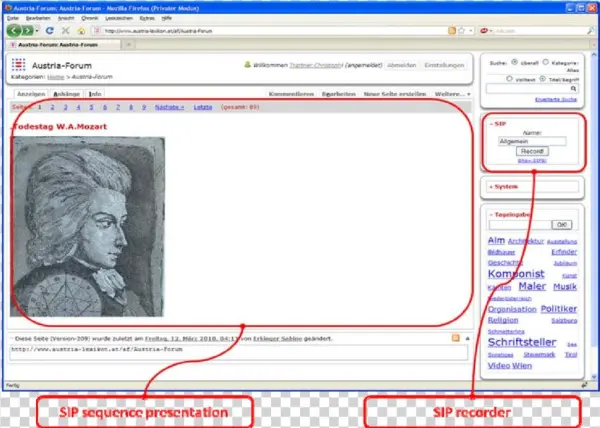The width and height of the screenshot is (600, 428).
Task: Click the page vertical scrollbar
Action: click(x=594, y=215)
